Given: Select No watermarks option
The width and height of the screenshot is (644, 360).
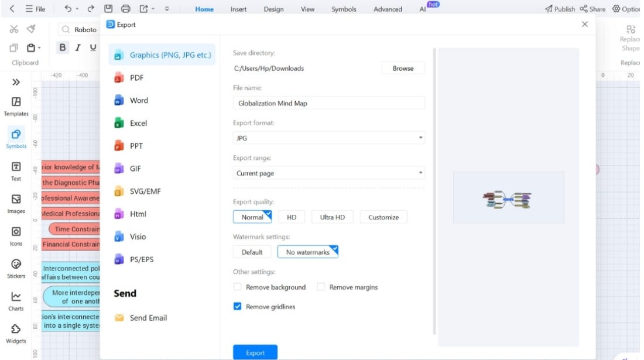Looking at the screenshot, I should [x=307, y=252].
